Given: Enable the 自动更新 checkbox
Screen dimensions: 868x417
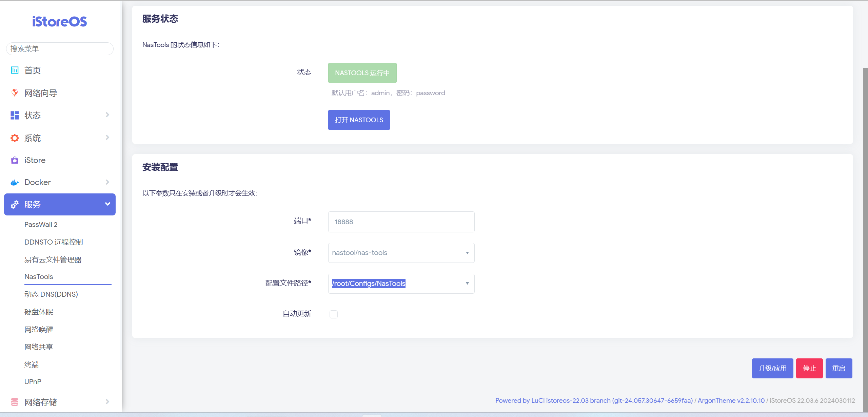Looking at the screenshot, I should (334, 314).
